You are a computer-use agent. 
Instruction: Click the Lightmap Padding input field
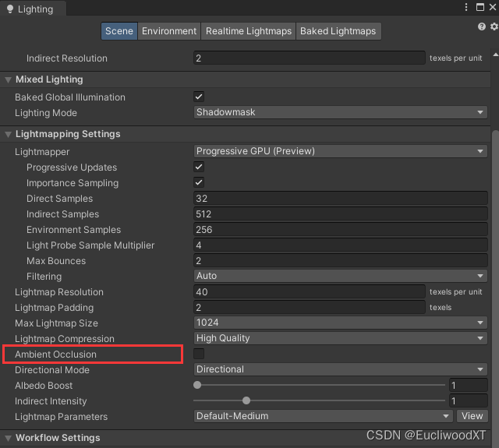click(x=310, y=307)
